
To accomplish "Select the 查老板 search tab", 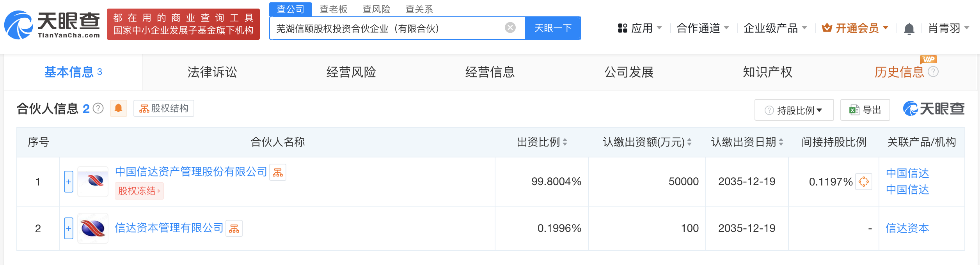I will 334,9.
